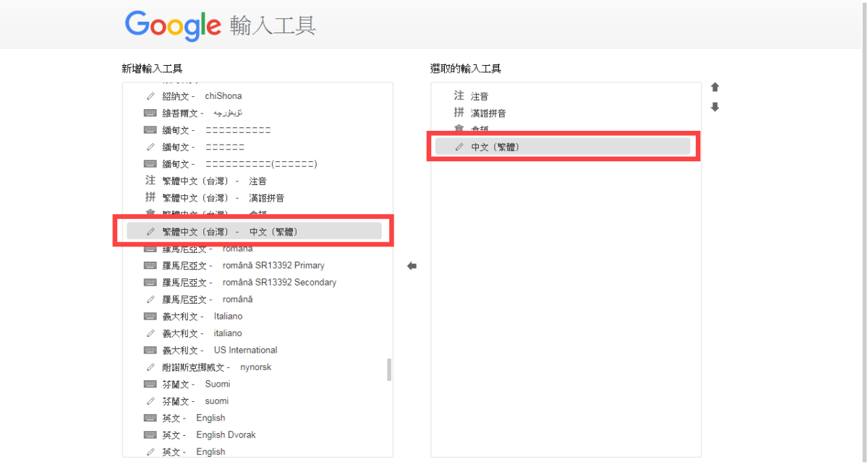Click the pencil icon beside 義大利文 italiano

[x=150, y=333]
